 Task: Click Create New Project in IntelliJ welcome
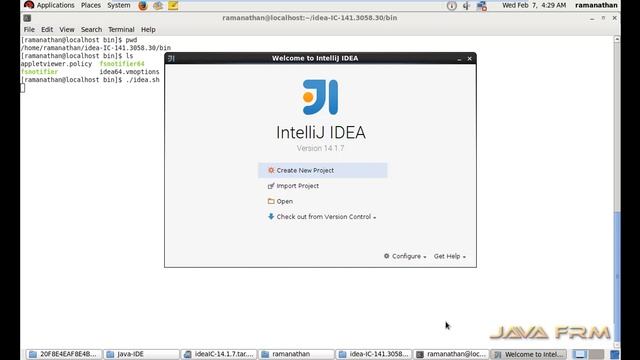(322, 170)
